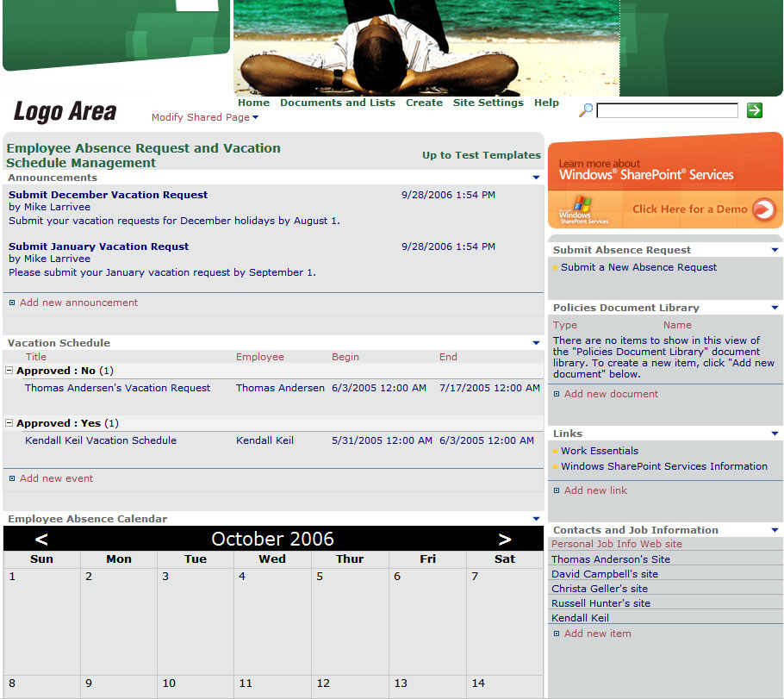Click the Click Here for a Demo arrow

(x=763, y=209)
